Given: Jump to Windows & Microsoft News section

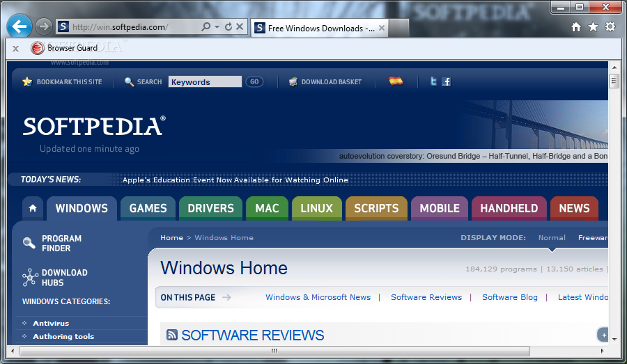Looking at the screenshot, I should coord(318,297).
